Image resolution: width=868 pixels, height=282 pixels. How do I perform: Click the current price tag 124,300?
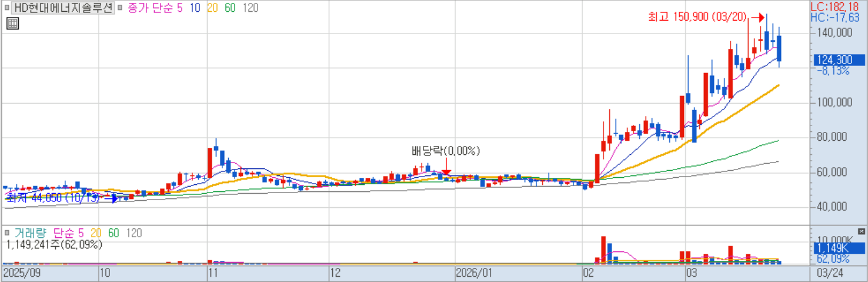click(839, 59)
